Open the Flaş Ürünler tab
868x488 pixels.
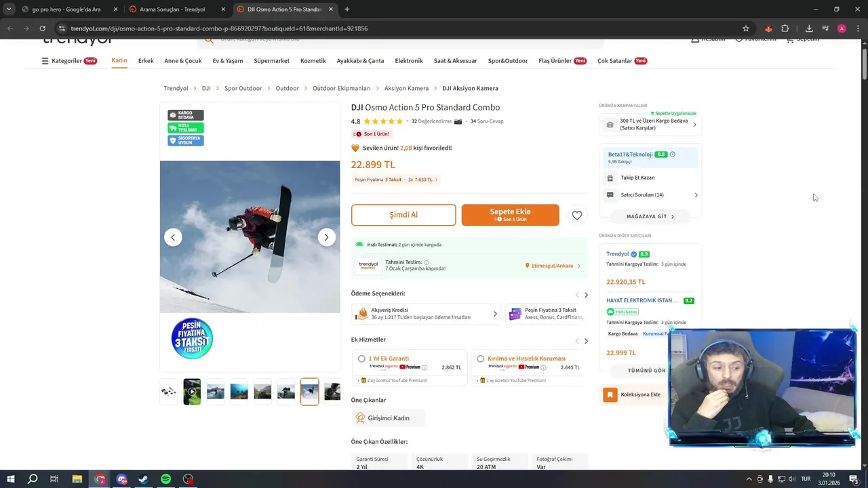pos(562,61)
